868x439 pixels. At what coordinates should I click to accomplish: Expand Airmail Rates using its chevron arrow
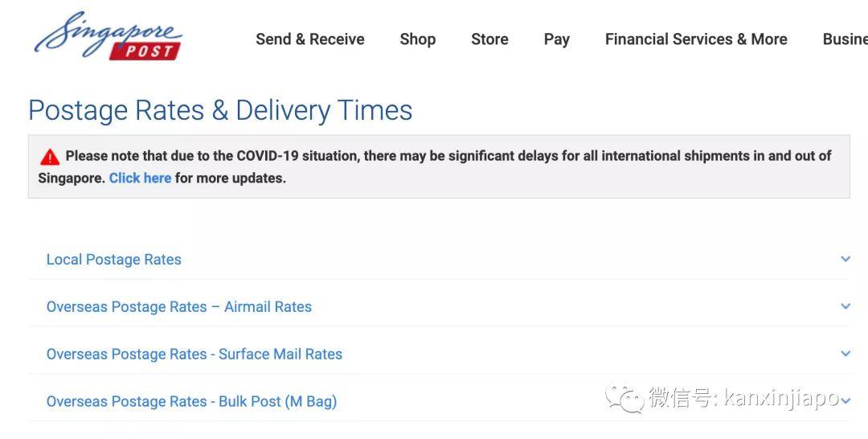click(x=845, y=306)
